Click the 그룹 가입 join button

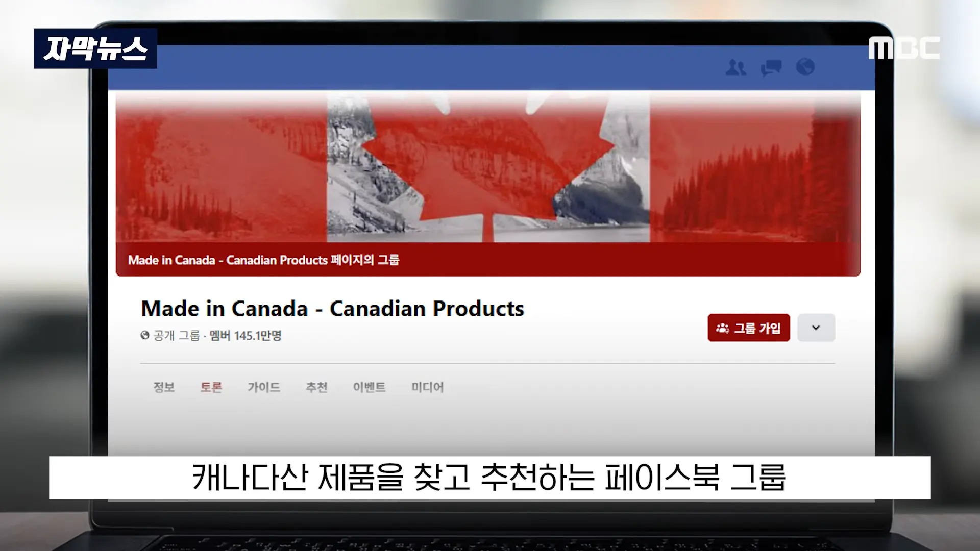749,328
